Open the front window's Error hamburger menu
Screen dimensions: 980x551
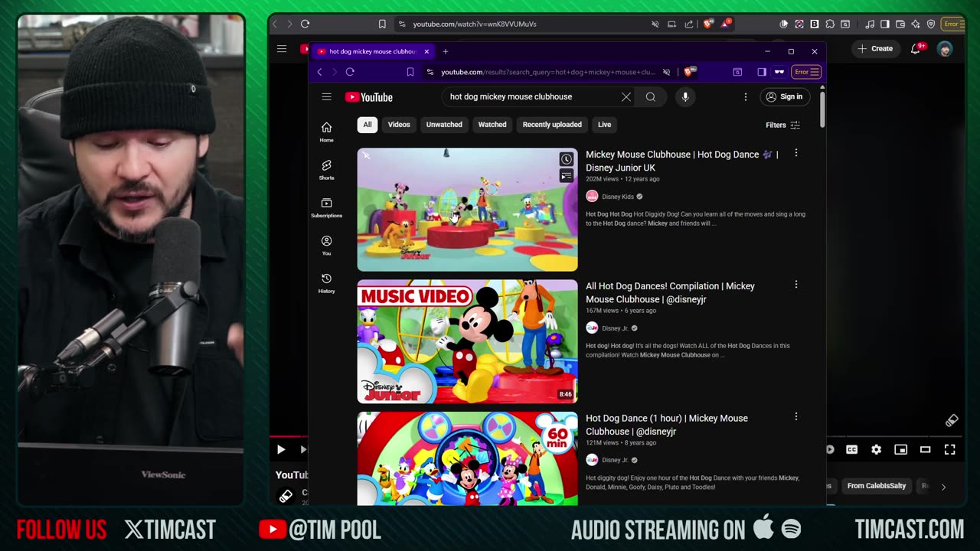(807, 72)
